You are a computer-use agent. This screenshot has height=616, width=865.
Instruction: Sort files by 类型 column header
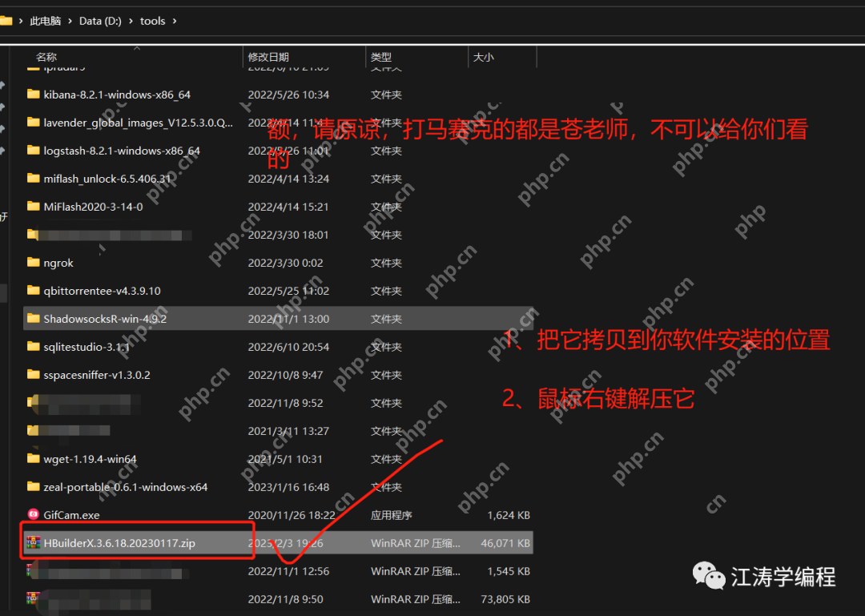[x=381, y=57]
